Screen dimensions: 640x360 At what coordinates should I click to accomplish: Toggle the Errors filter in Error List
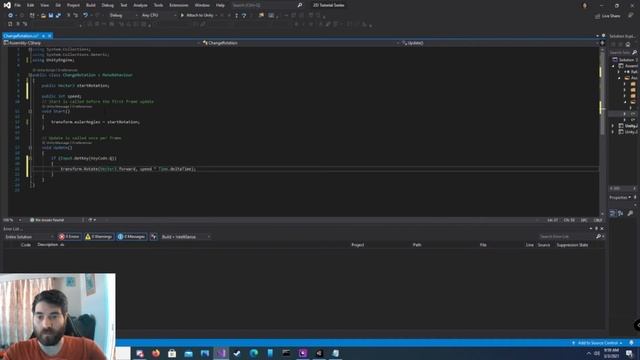[69, 237]
